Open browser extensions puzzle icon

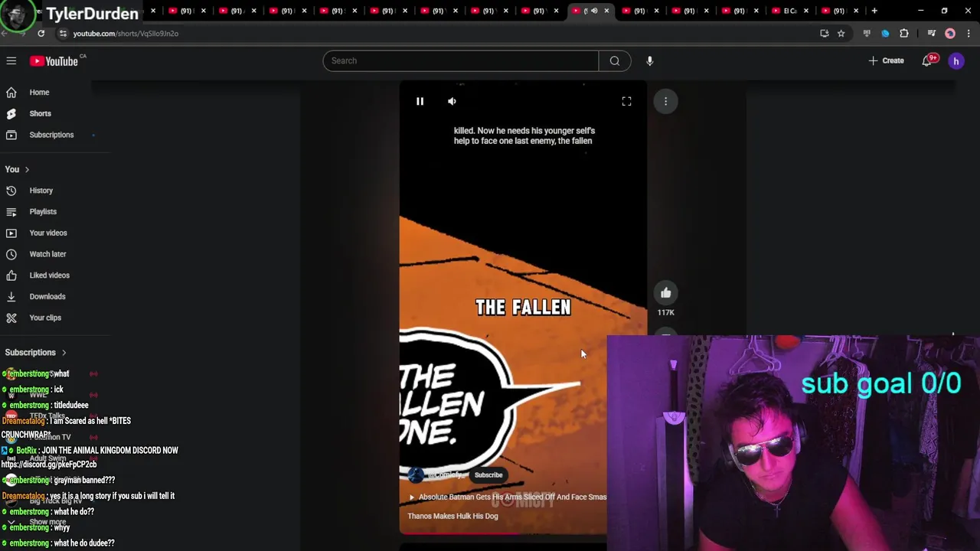pos(904,34)
